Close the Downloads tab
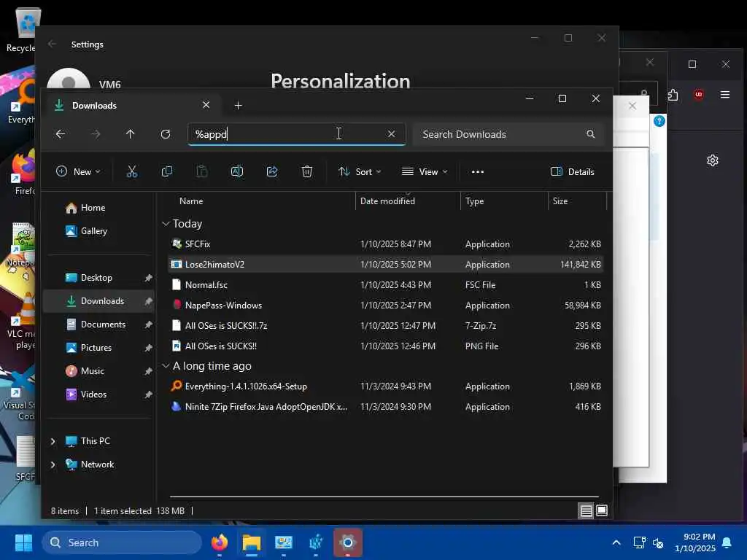This screenshot has height=560, width=747. click(206, 105)
